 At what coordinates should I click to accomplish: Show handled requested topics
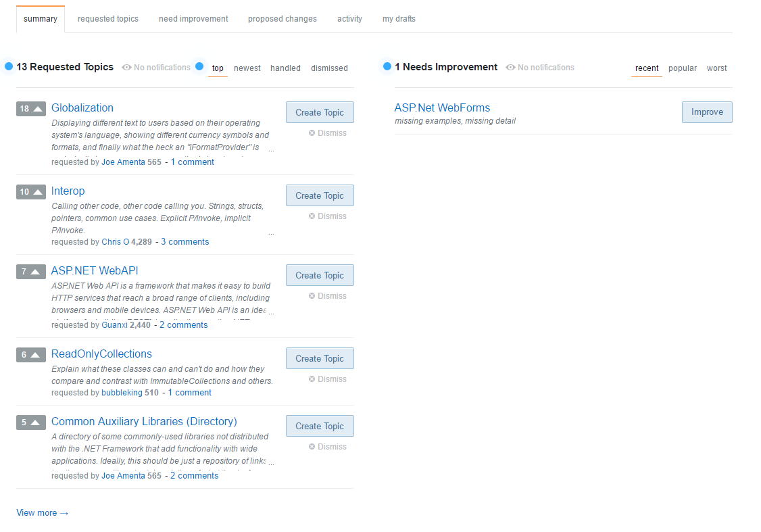(285, 68)
